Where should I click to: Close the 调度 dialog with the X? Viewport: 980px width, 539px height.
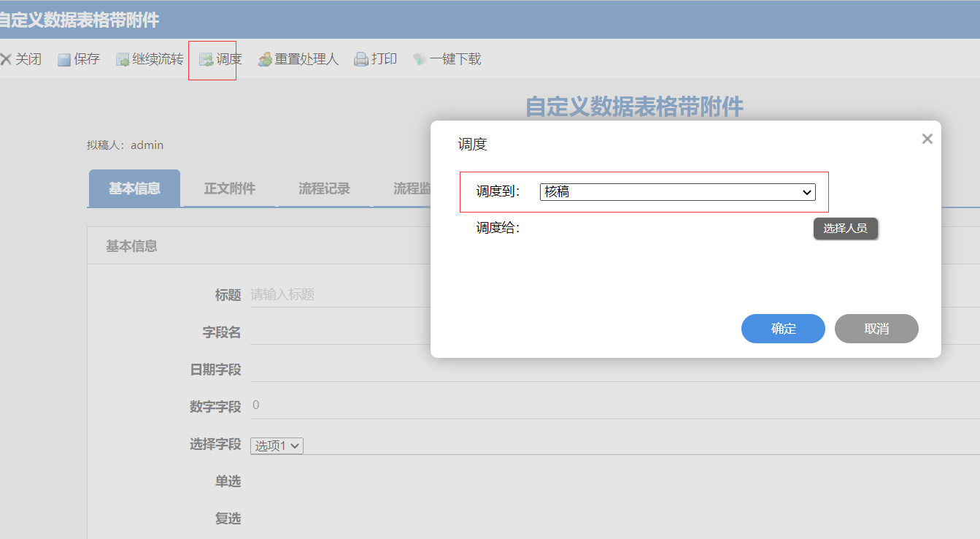coord(927,139)
